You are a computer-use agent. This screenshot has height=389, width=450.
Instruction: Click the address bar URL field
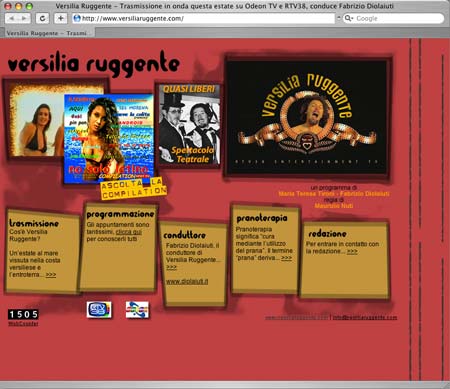point(203,18)
